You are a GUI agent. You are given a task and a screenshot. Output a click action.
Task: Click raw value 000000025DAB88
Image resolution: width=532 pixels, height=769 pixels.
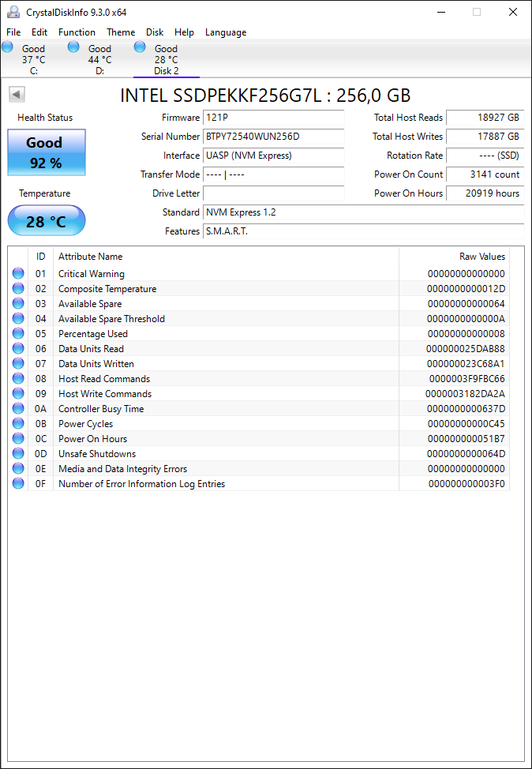point(466,349)
